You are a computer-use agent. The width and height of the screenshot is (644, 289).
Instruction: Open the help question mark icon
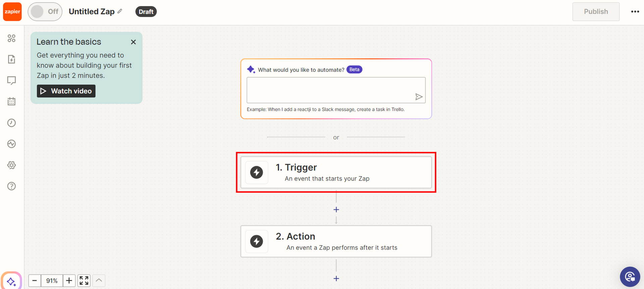(11, 186)
